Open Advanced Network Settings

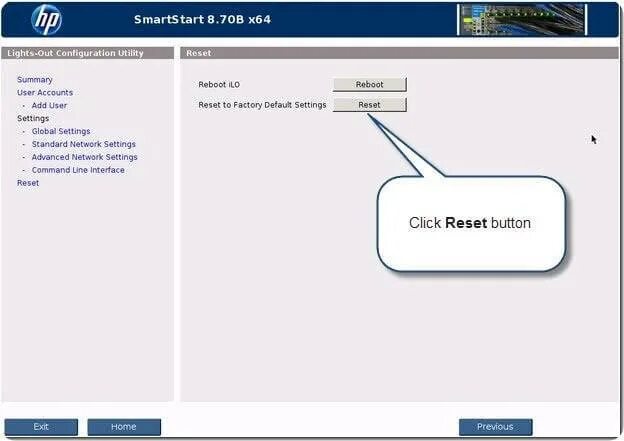click(x=84, y=157)
